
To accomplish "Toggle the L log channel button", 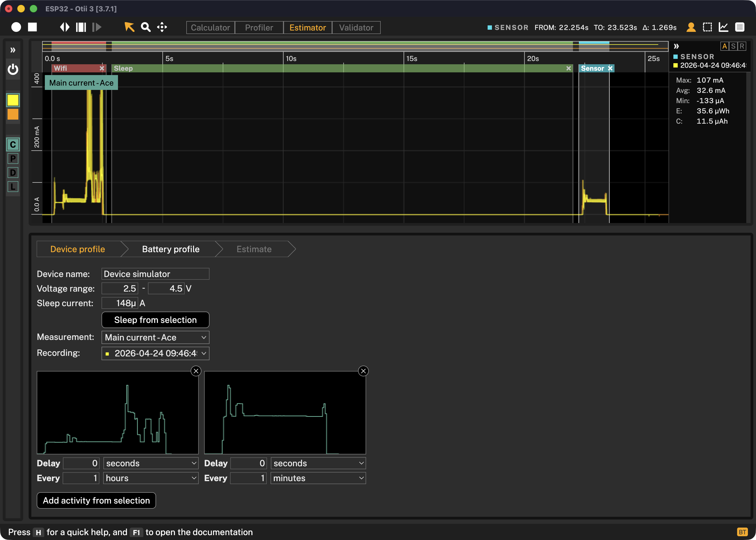I will [13, 187].
